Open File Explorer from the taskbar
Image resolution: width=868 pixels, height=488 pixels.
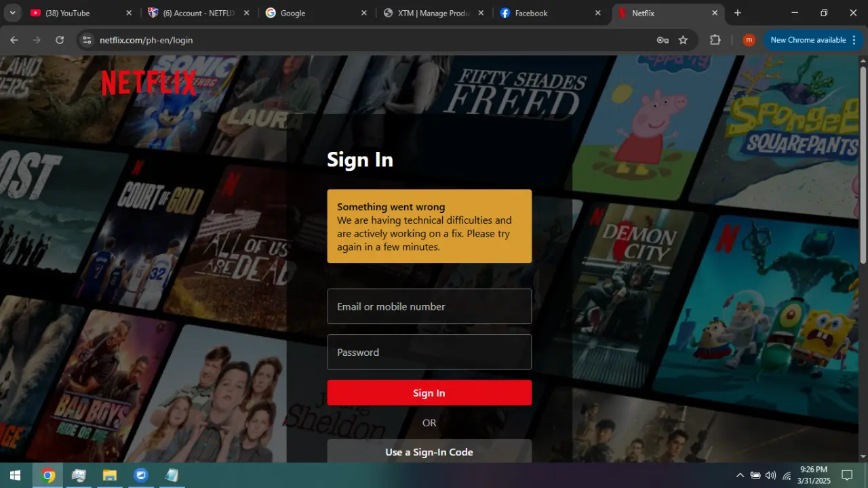coord(110,475)
